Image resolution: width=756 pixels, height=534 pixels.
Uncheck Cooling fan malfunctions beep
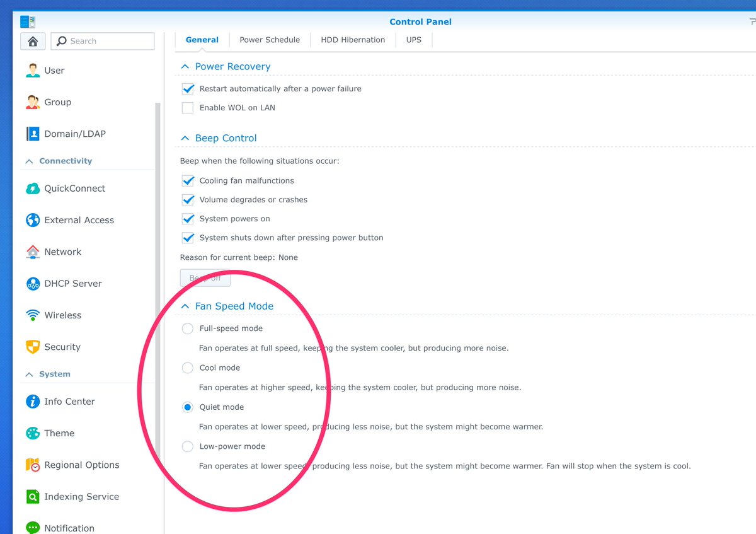coord(187,181)
